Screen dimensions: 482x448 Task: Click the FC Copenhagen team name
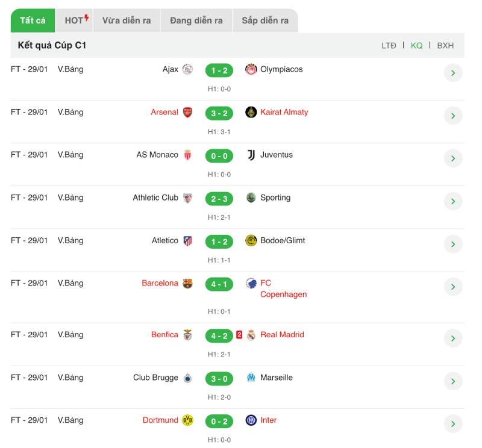(283, 289)
